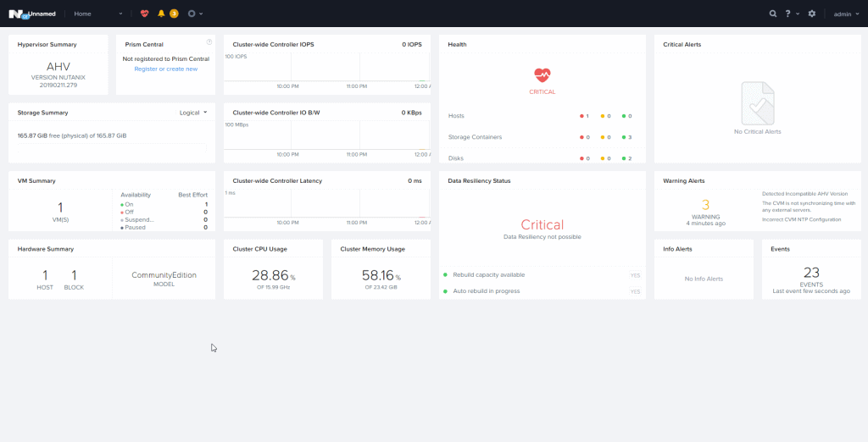Click the orange alert count badge
Screen dimensions: 868x442
(x=174, y=14)
